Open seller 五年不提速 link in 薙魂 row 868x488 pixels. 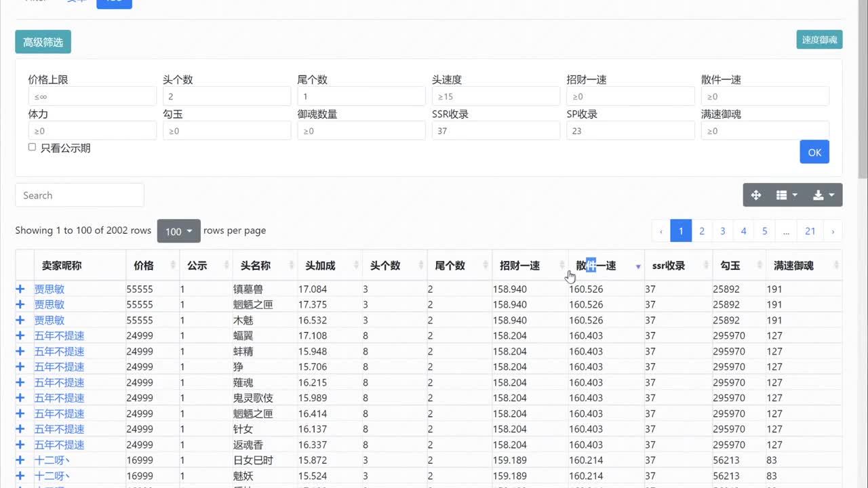click(x=60, y=383)
